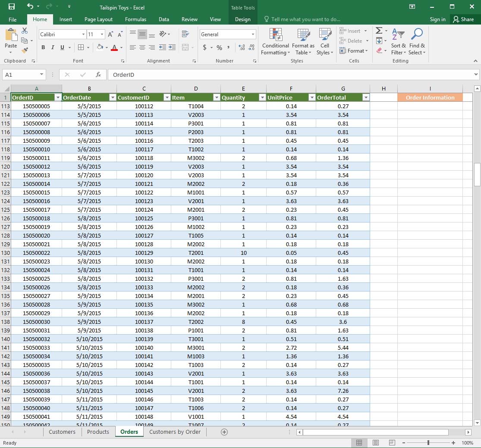The width and height of the screenshot is (481, 448).
Task: Switch to the Customers by Order sheet
Action: (175, 432)
